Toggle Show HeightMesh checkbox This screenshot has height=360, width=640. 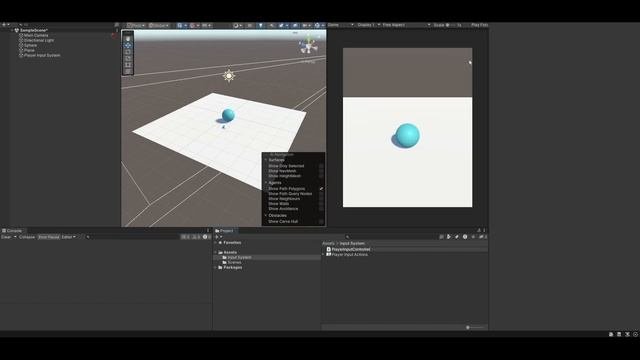[321, 176]
